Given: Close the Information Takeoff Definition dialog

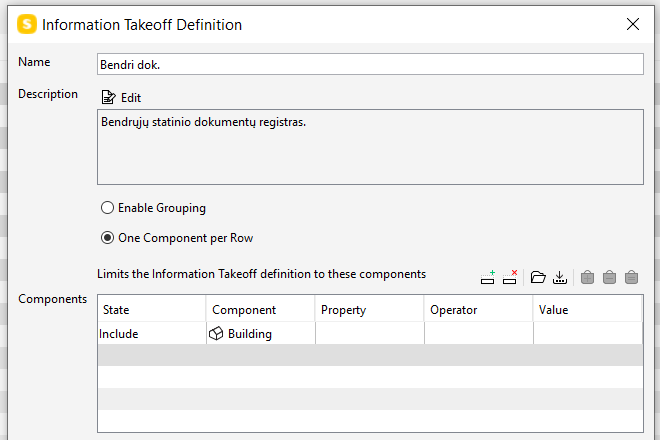Looking at the screenshot, I should pyautogui.click(x=633, y=24).
